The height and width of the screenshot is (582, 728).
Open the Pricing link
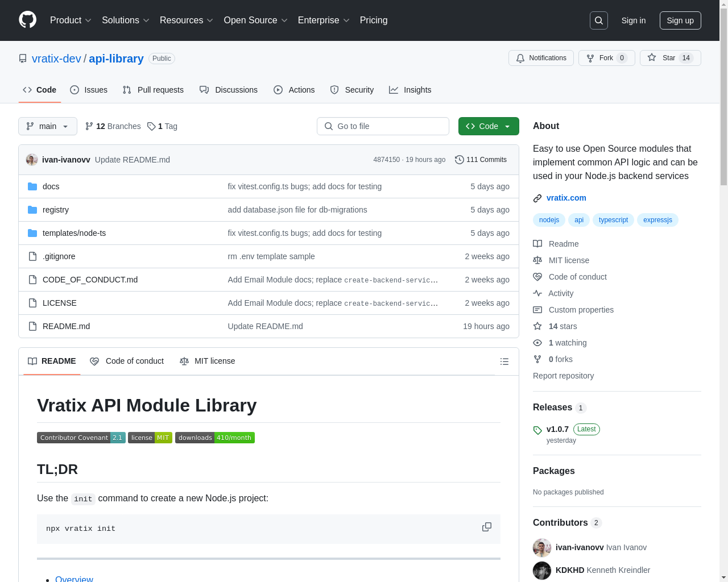tap(374, 20)
